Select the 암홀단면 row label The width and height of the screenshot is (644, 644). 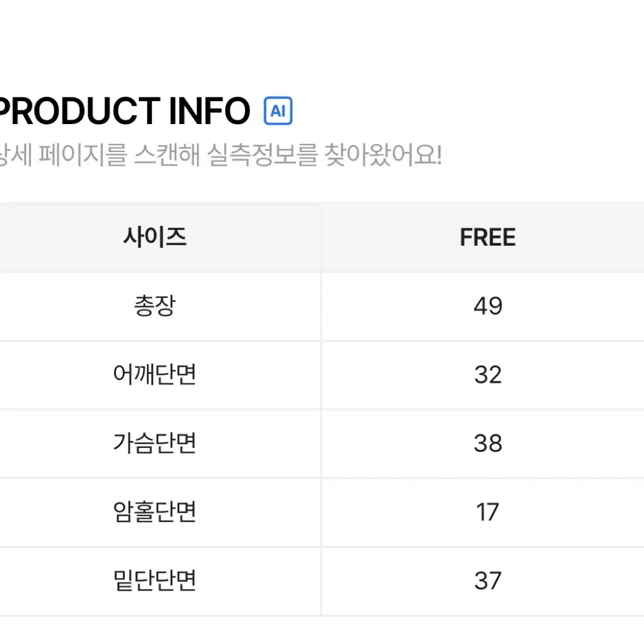tap(155, 512)
